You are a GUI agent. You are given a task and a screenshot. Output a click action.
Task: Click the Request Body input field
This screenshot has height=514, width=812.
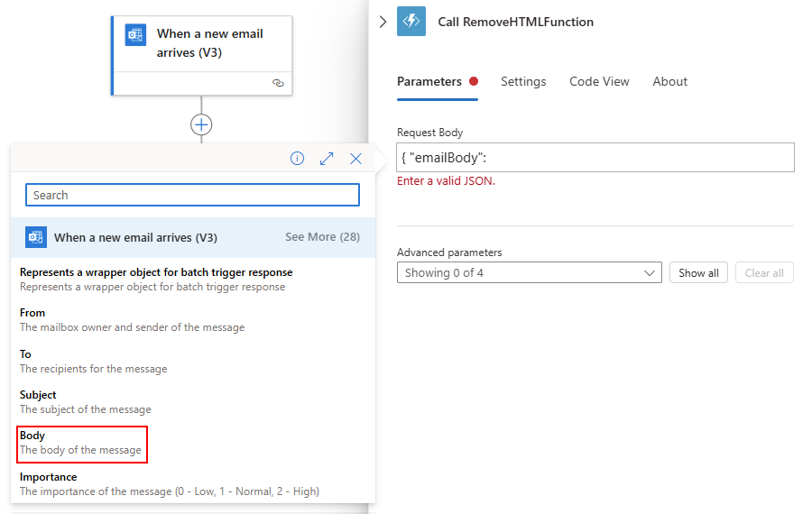[x=595, y=157]
